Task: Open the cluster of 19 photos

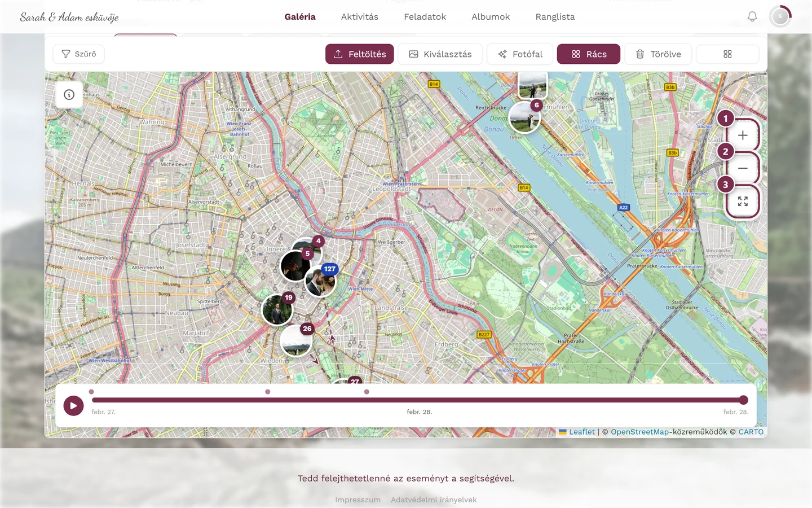Action: click(x=277, y=309)
